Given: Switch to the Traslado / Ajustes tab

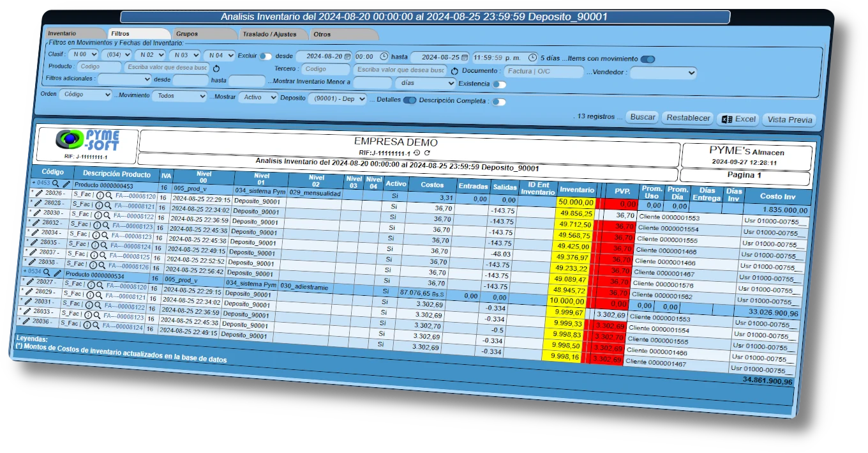Looking at the screenshot, I should (x=269, y=34).
